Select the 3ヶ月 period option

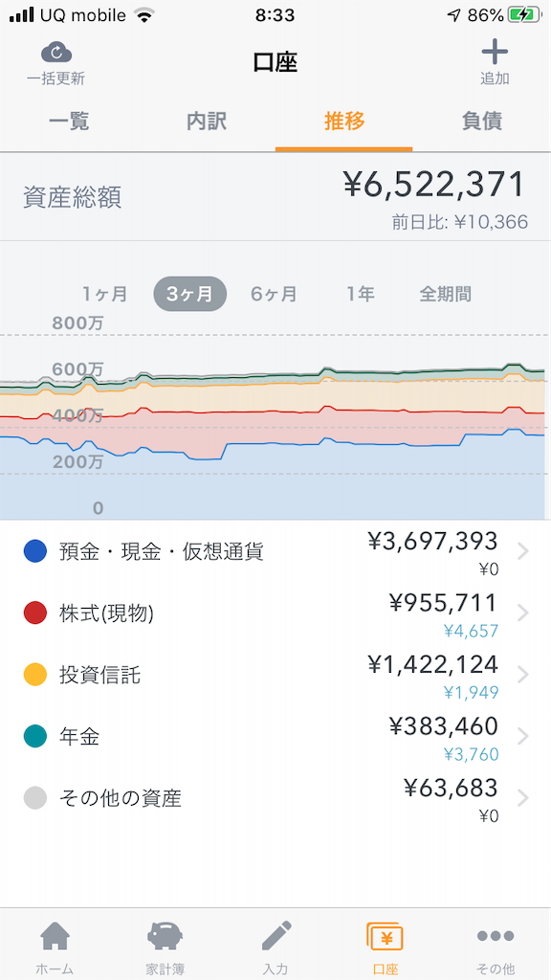point(190,294)
